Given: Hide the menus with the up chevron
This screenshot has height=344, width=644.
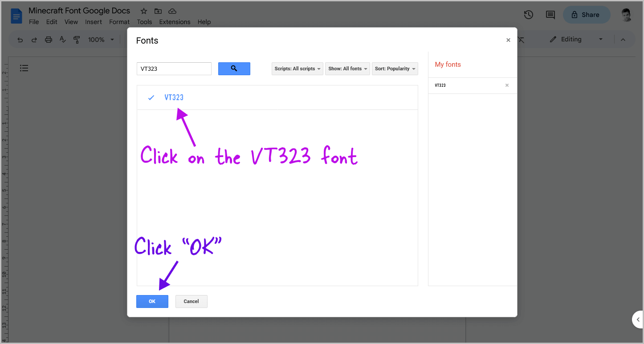Looking at the screenshot, I should tap(623, 40).
